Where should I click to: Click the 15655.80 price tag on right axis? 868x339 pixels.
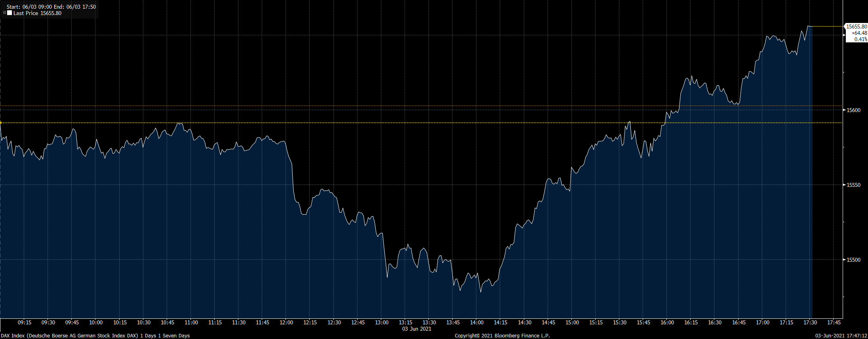pos(856,27)
